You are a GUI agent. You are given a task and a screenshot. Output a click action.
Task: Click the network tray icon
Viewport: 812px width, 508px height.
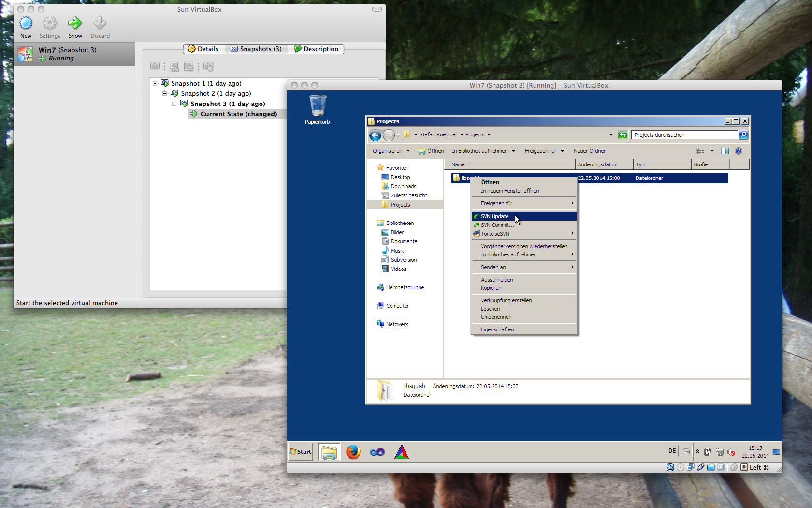[720, 452]
